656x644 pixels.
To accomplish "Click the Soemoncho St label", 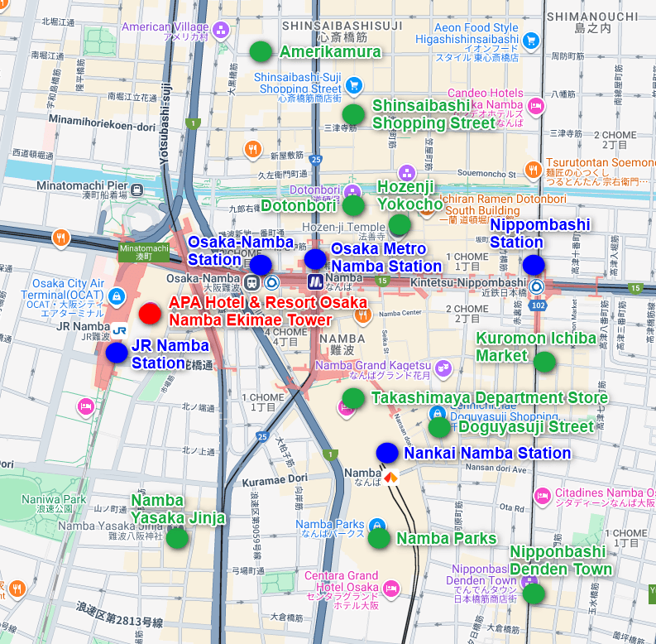I will [x=486, y=173].
